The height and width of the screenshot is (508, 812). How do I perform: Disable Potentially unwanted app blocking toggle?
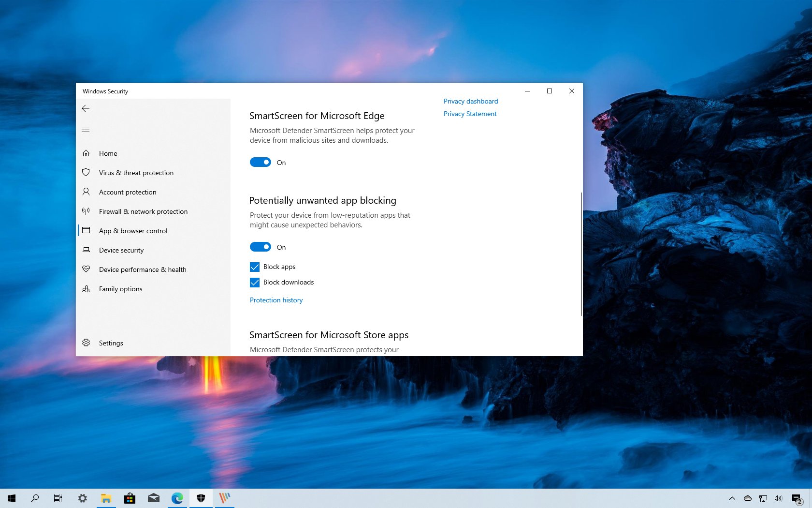click(x=261, y=247)
